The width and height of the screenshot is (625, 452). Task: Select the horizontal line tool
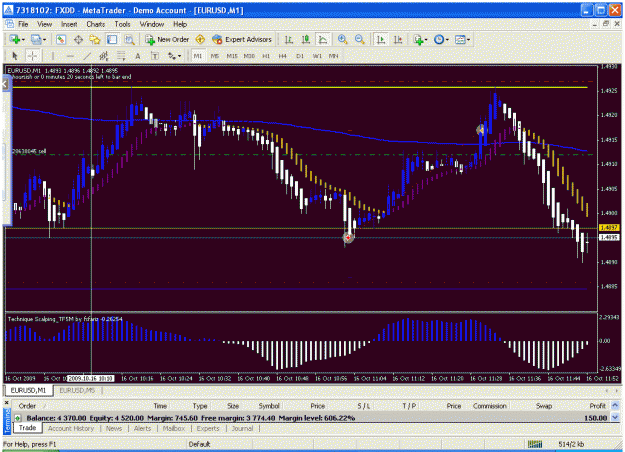point(70,56)
